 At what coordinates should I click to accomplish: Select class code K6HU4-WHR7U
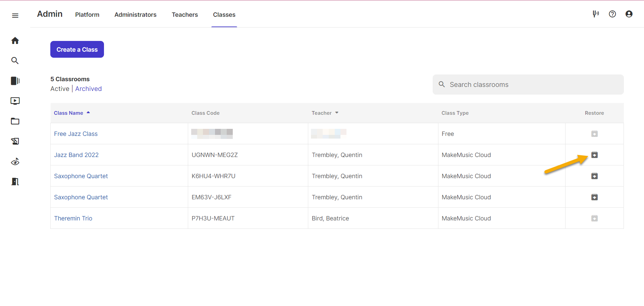pyautogui.click(x=214, y=176)
